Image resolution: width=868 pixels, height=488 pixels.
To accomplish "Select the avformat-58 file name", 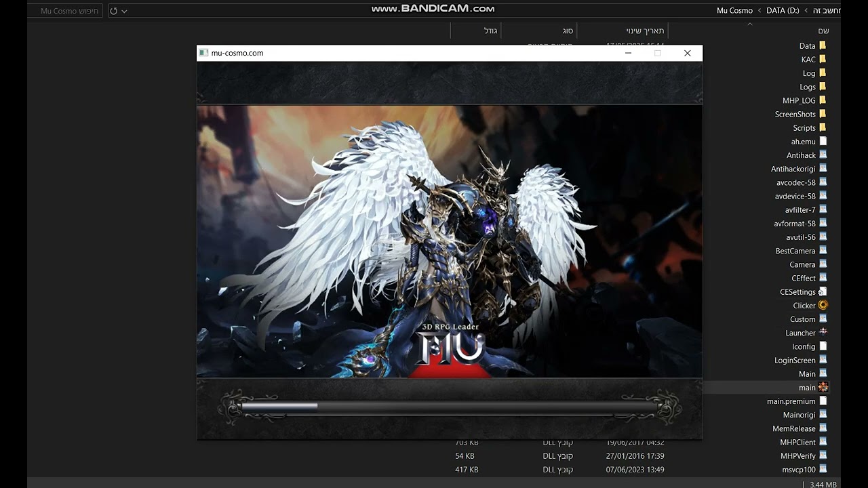I will (x=795, y=224).
